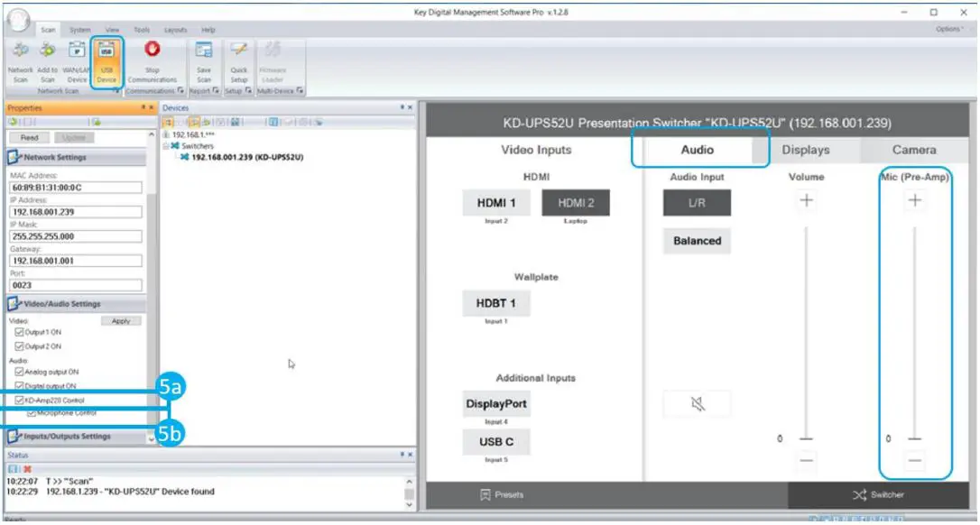Increase Mic (Pre-Amp) with the plus button
The image size is (980, 525).
[914, 200]
